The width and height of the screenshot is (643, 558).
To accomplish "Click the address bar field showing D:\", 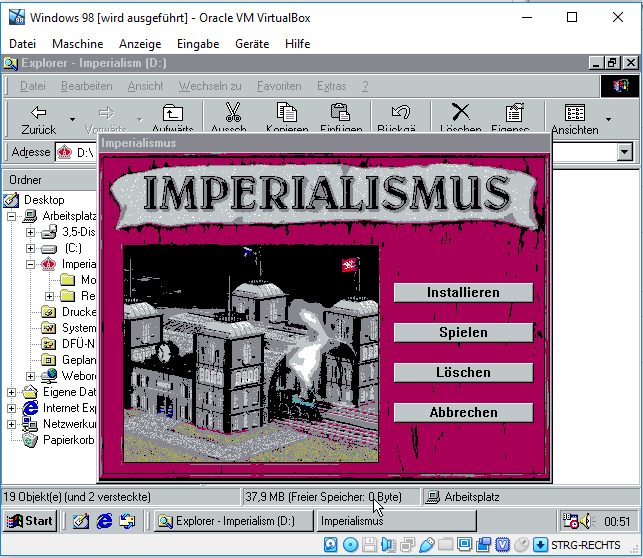I will (x=336, y=152).
